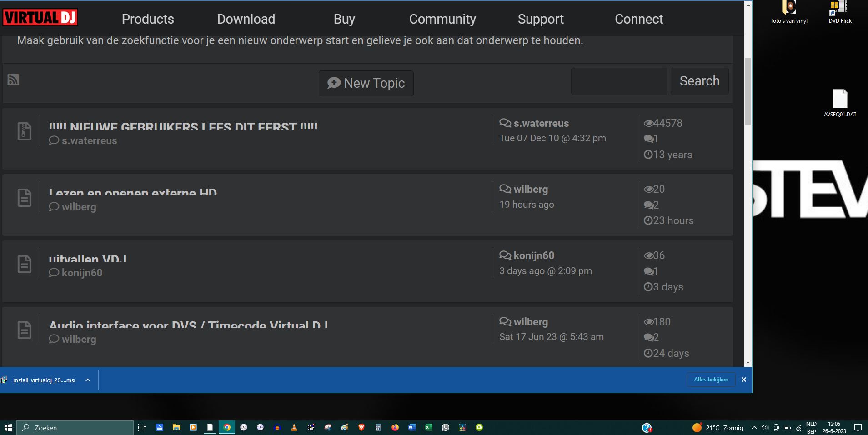The width and height of the screenshot is (868, 435).
Task: Show hidden system tray icons
Action: pos(754,428)
